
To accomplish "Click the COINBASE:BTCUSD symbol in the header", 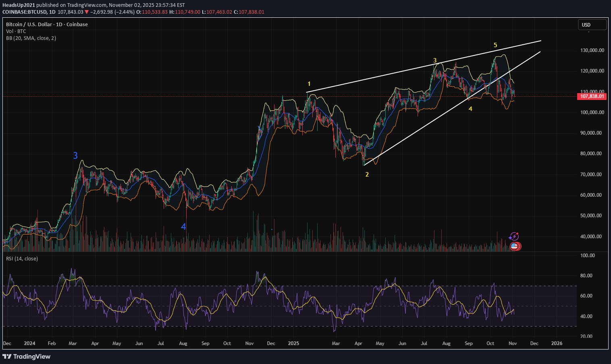I will click(x=25, y=12).
